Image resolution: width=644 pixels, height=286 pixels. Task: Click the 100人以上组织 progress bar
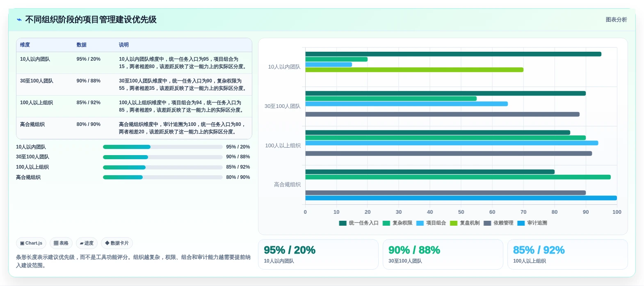click(162, 167)
